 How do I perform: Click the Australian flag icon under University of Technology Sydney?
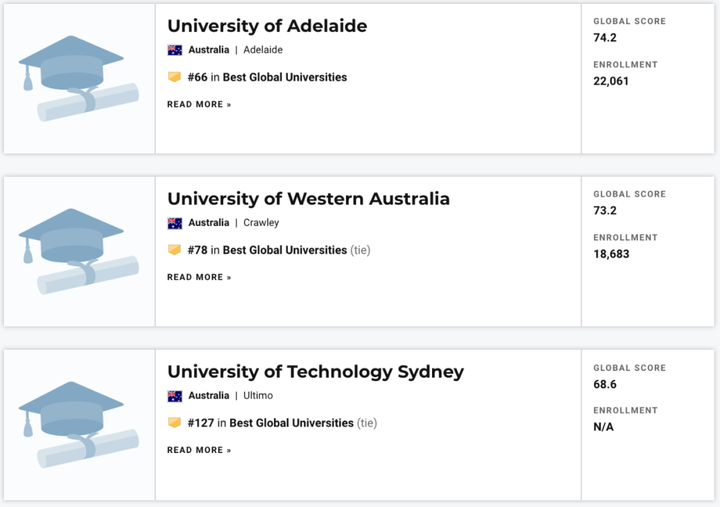(x=174, y=395)
